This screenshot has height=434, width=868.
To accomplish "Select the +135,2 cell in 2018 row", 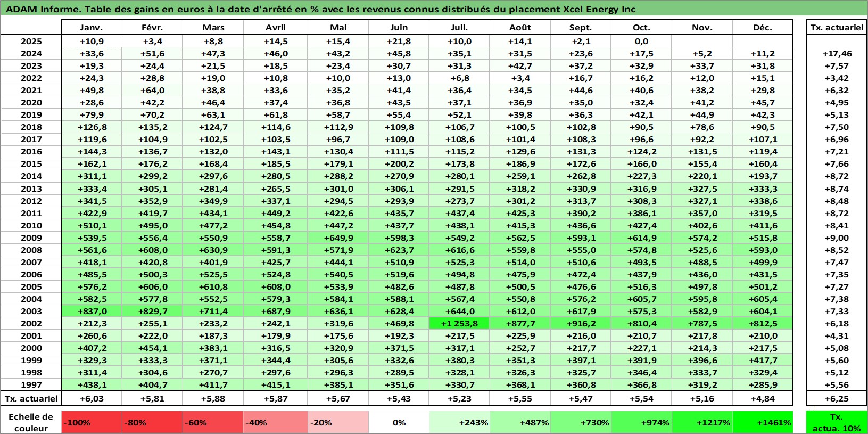I will click(x=153, y=127).
